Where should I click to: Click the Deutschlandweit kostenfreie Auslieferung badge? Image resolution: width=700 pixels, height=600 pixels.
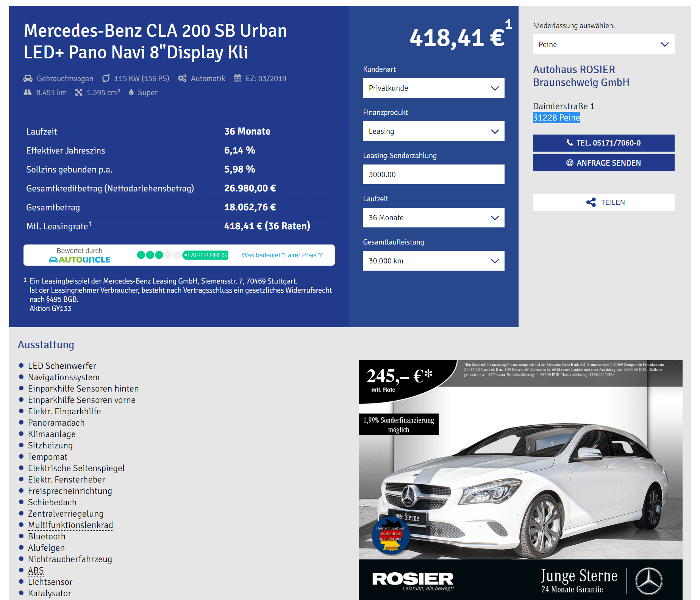tap(391, 536)
